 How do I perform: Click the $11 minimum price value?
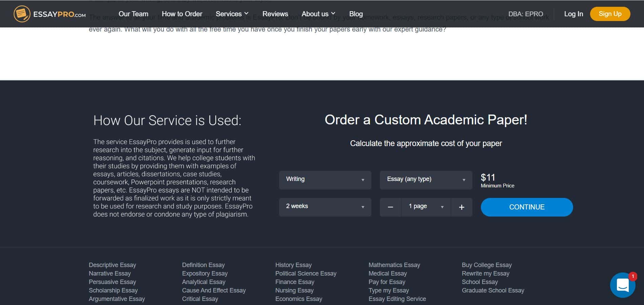(488, 178)
